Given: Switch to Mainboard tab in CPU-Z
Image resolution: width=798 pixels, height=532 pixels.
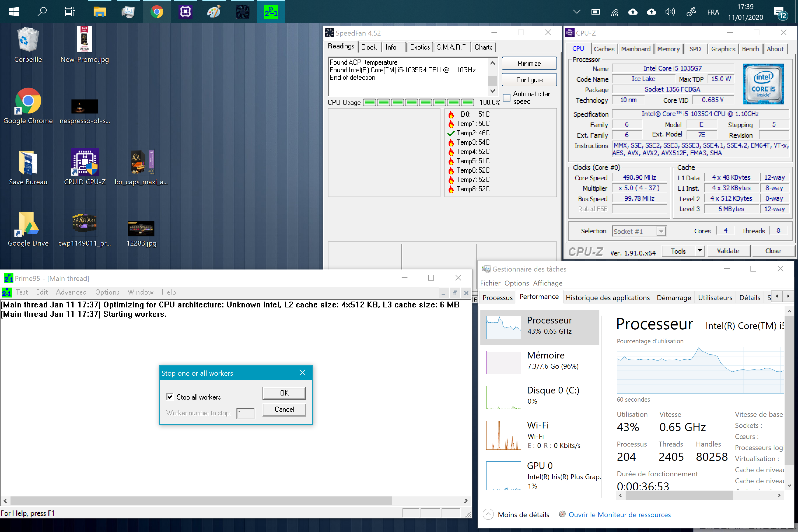Looking at the screenshot, I should [636, 49].
